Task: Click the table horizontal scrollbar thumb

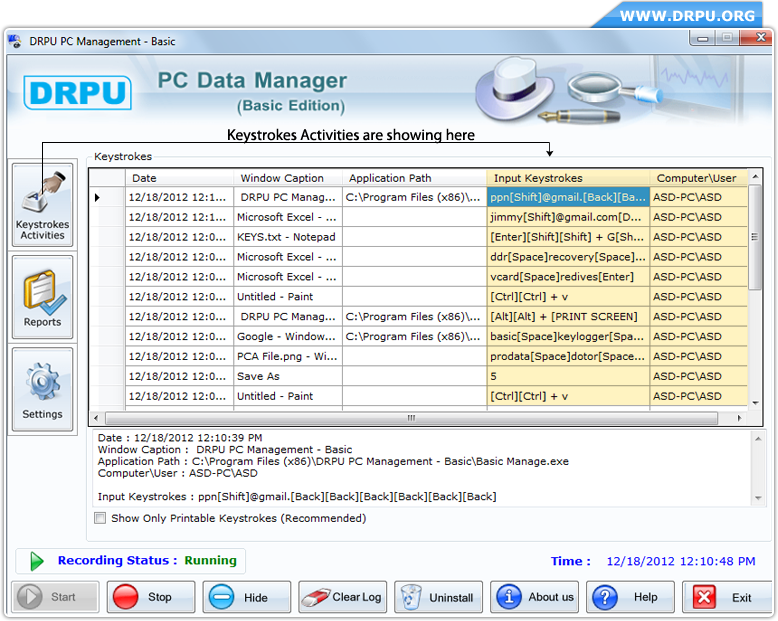Action: 411,418
